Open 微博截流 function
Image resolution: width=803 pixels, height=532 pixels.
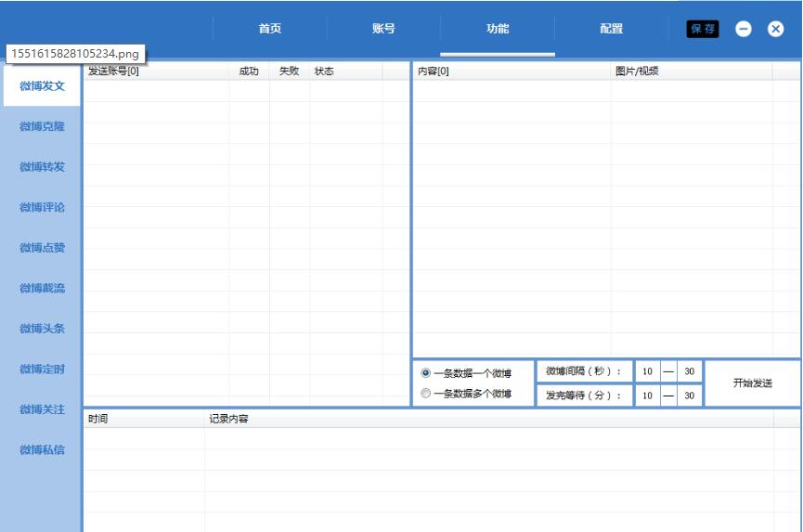[x=42, y=288]
